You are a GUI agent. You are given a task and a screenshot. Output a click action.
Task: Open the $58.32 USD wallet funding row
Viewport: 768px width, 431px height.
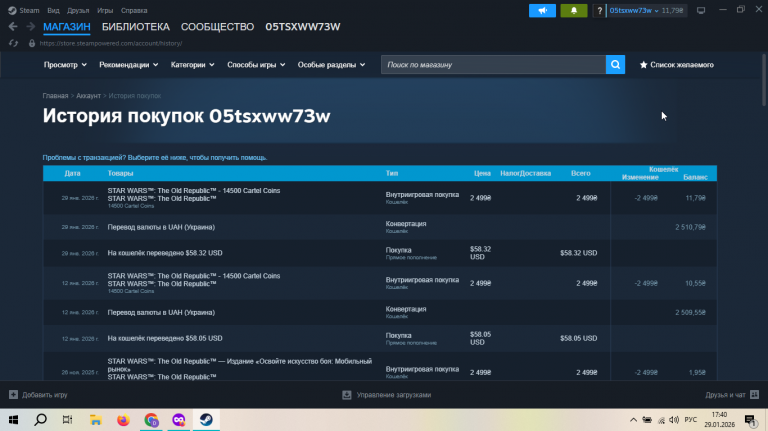point(380,253)
